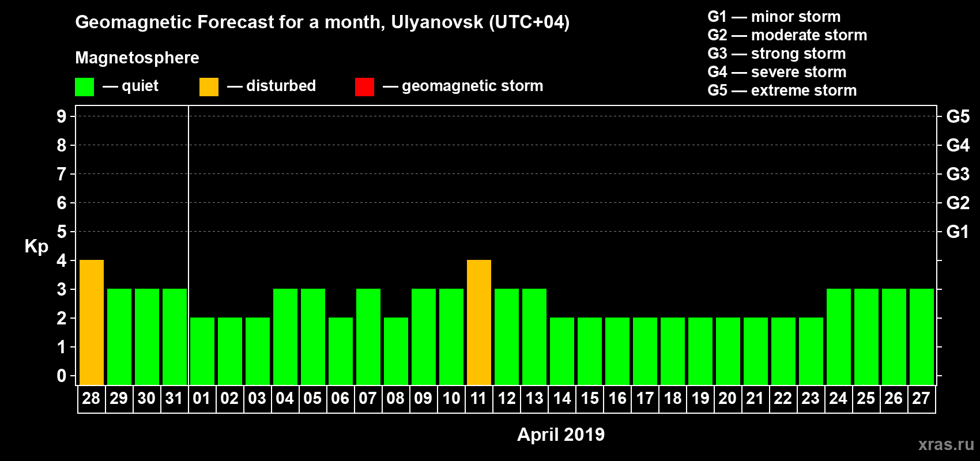Image resolution: width=980 pixels, height=461 pixels.
Task: Click the 'G1 — minor storm' legend line
Action: (774, 17)
